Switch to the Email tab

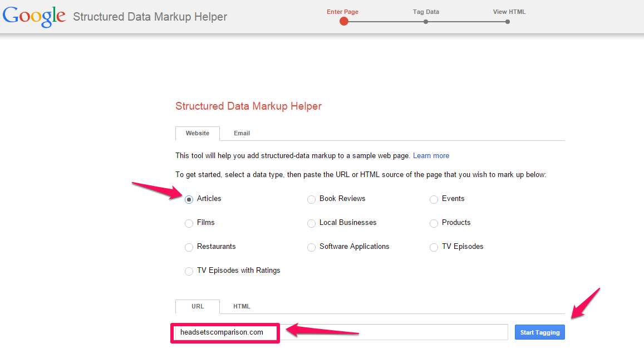coord(242,133)
